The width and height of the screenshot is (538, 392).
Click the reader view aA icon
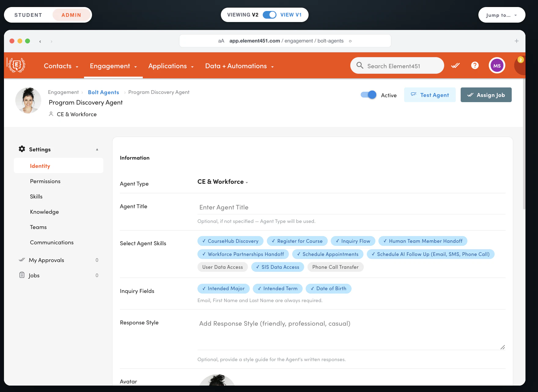click(x=221, y=41)
